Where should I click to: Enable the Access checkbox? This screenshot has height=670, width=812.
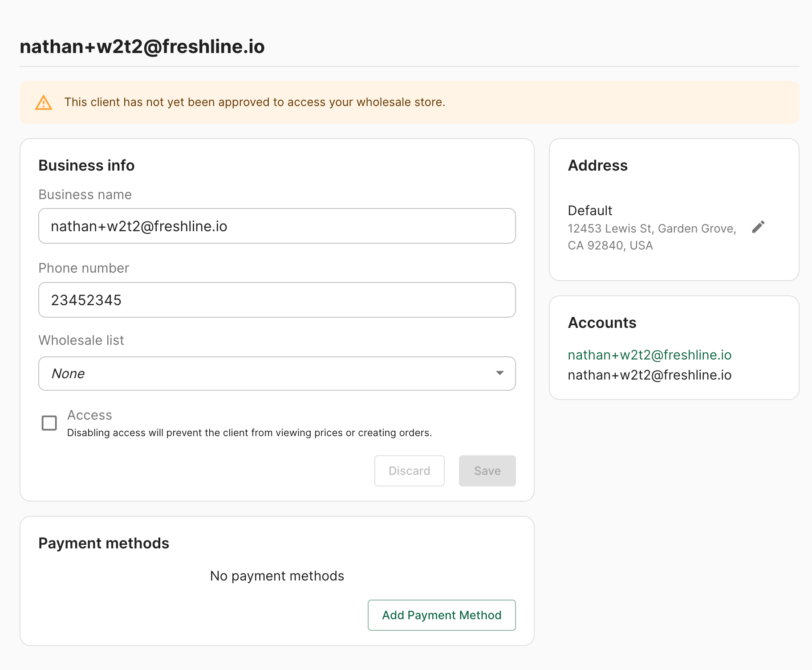(49, 423)
